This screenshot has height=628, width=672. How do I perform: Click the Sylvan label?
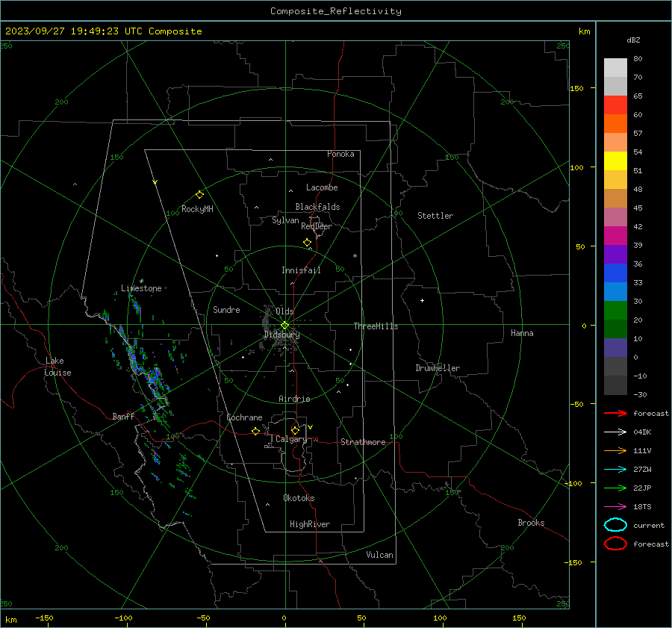tap(285, 220)
